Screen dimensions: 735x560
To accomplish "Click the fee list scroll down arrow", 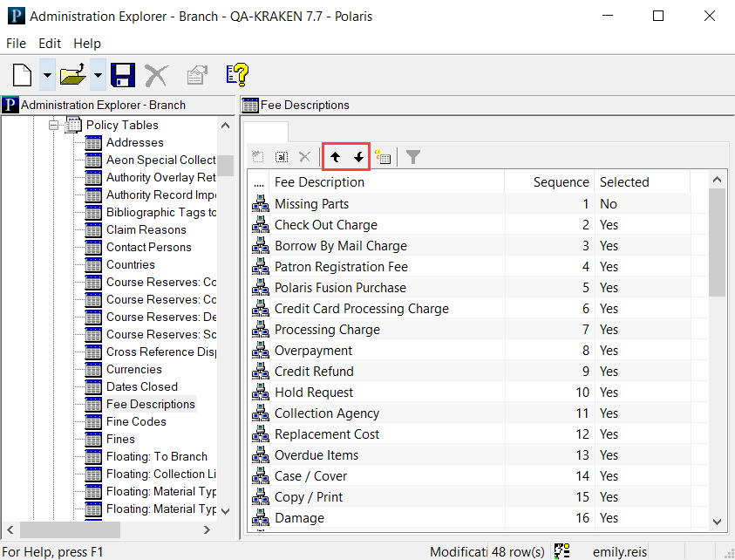I will coord(718,521).
